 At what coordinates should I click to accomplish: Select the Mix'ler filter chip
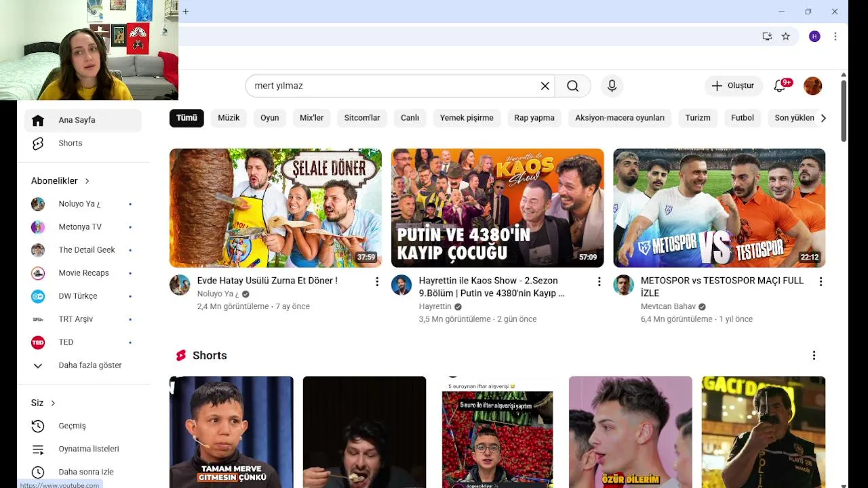[x=312, y=118]
